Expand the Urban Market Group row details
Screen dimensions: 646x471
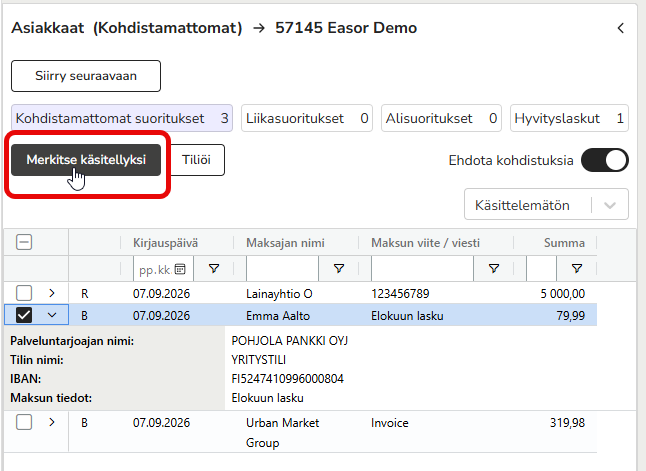(x=52, y=422)
